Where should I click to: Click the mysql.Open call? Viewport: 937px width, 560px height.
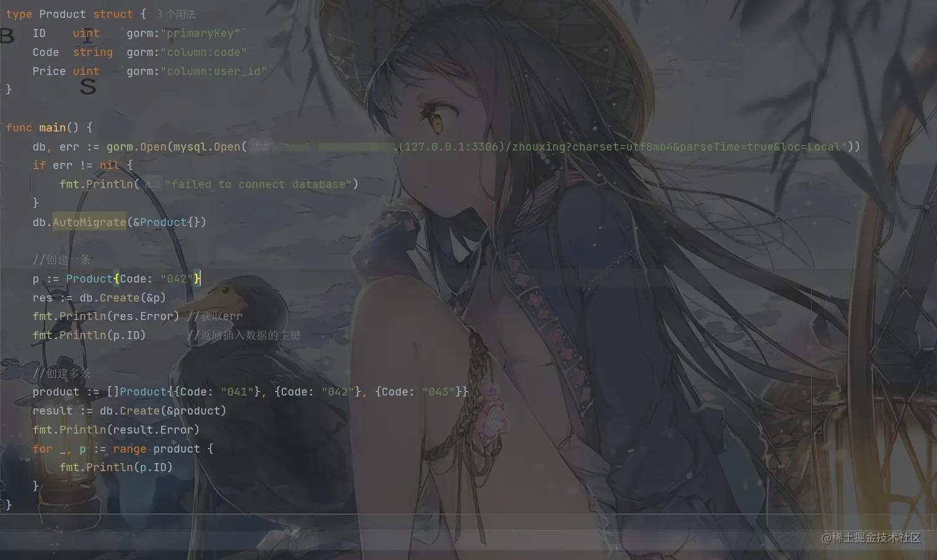click(207, 147)
